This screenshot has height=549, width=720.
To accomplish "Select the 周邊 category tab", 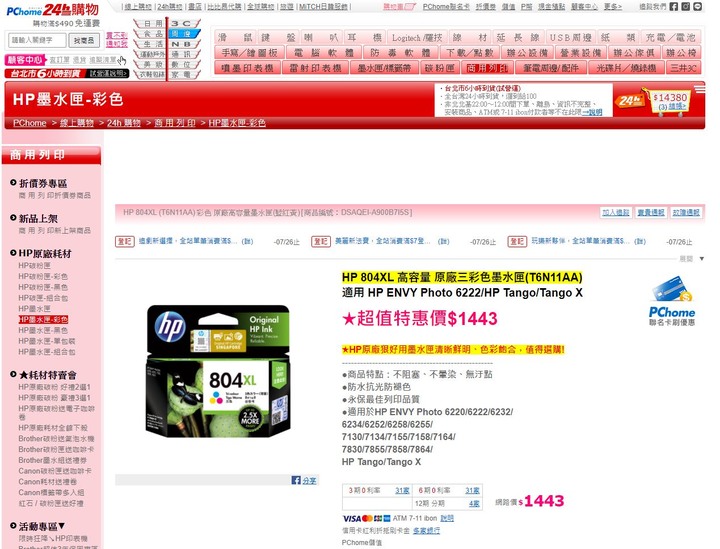I will (182, 34).
